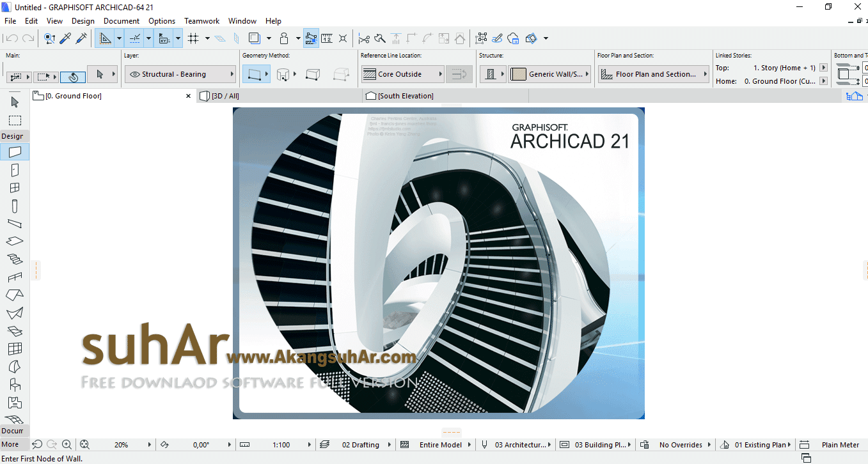868x464 pixels.
Task: Pick the Window tool in toolbox
Action: point(15,188)
